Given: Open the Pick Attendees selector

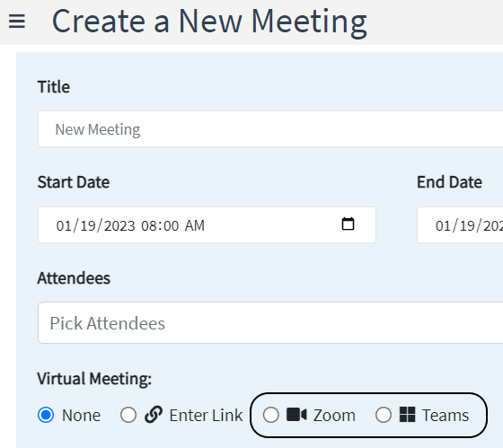Looking at the screenshot, I should [270, 322].
